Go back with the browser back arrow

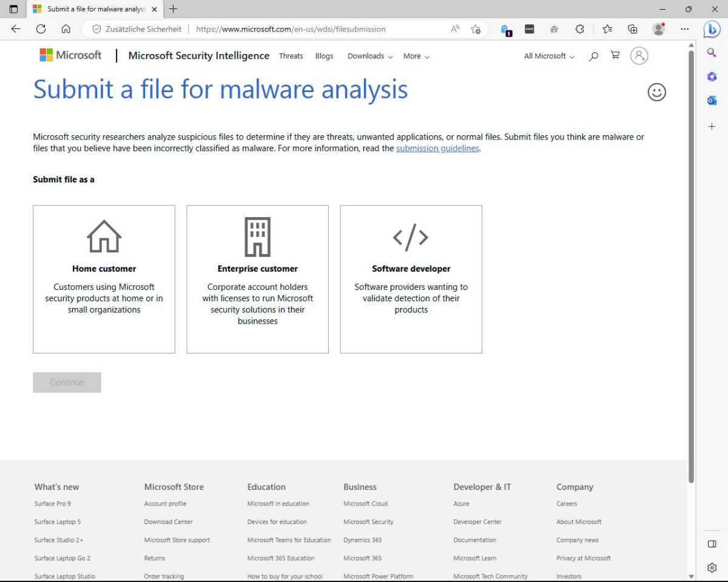(16, 29)
